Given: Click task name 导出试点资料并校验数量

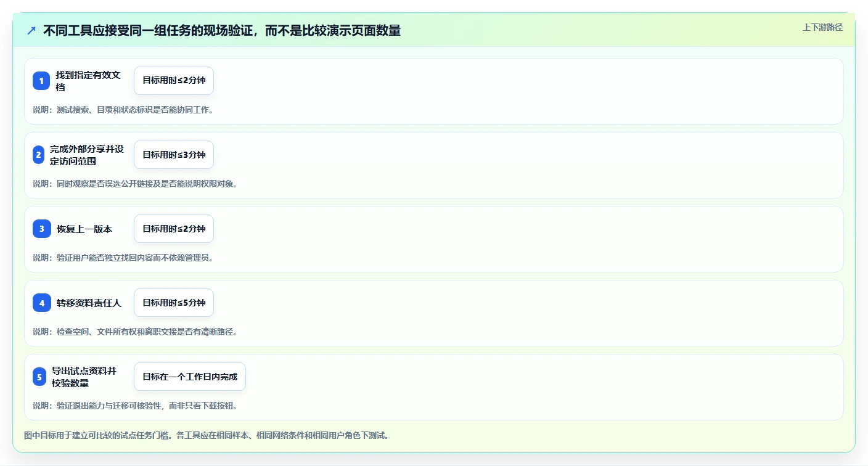Looking at the screenshot, I should (84, 377).
